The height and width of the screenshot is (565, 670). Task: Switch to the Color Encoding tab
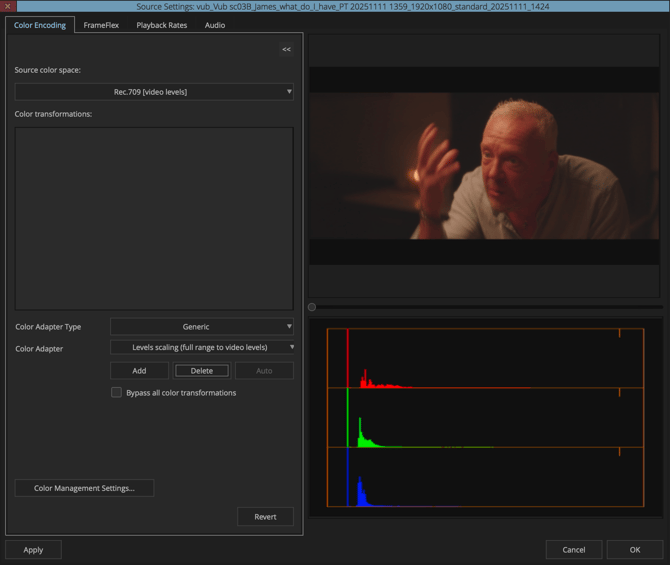click(x=40, y=25)
